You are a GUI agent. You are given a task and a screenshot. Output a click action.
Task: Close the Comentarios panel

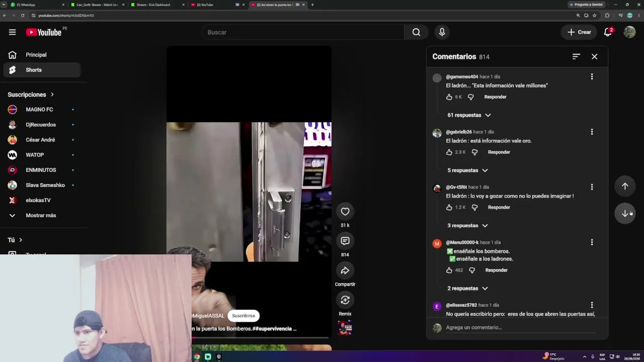pyautogui.click(x=594, y=57)
